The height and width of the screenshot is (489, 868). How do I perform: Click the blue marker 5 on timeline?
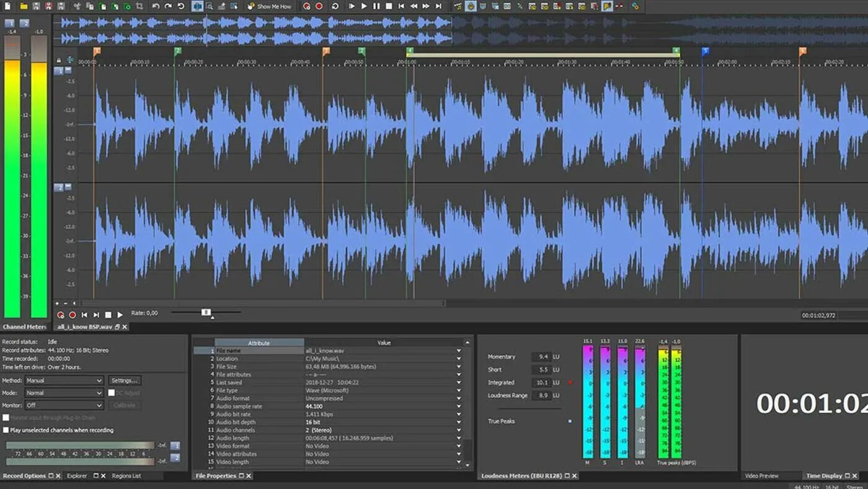pyautogui.click(x=705, y=52)
